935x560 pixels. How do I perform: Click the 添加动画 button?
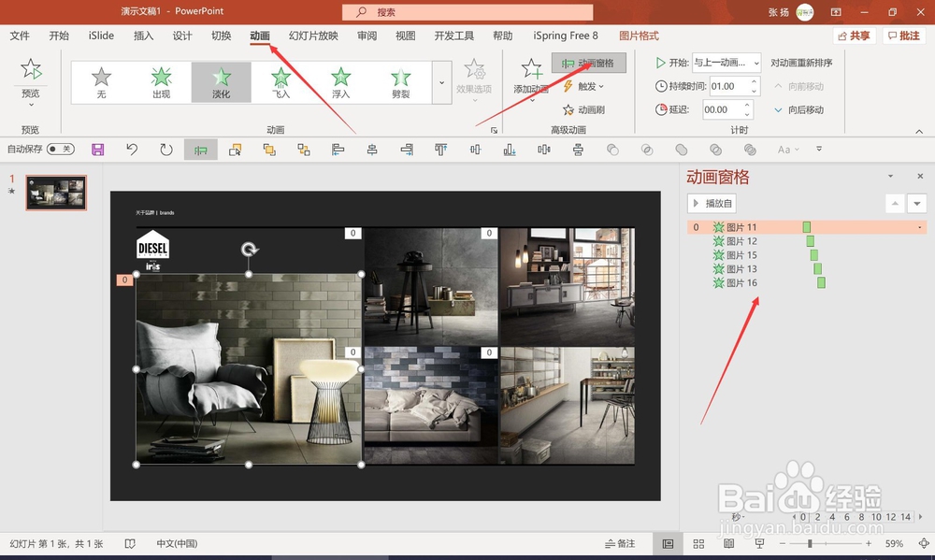tap(531, 78)
